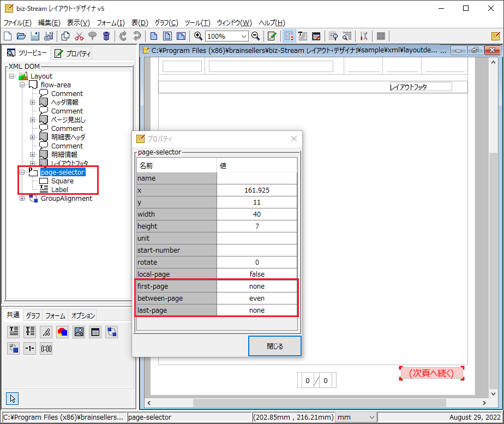Select the decimal number tool in palette
Viewport: 504px width, 424px height.
click(x=46, y=331)
